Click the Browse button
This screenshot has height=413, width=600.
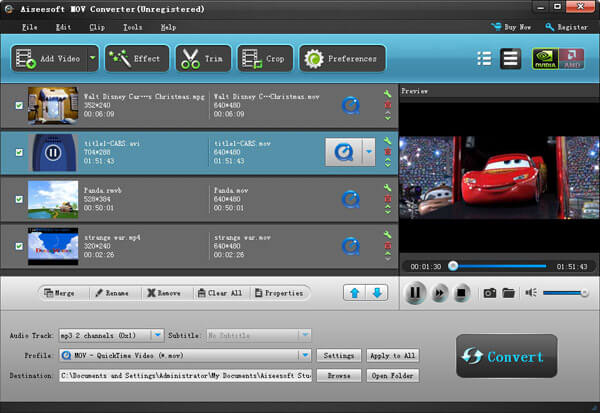tap(339, 375)
